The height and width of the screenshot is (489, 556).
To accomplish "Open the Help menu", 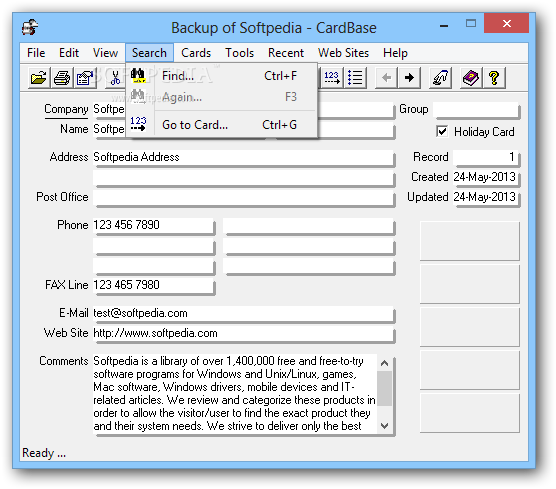I will (395, 53).
